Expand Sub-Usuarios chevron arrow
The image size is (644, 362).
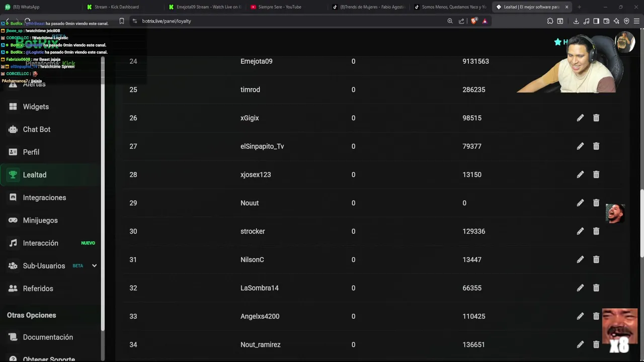click(x=94, y=265)
